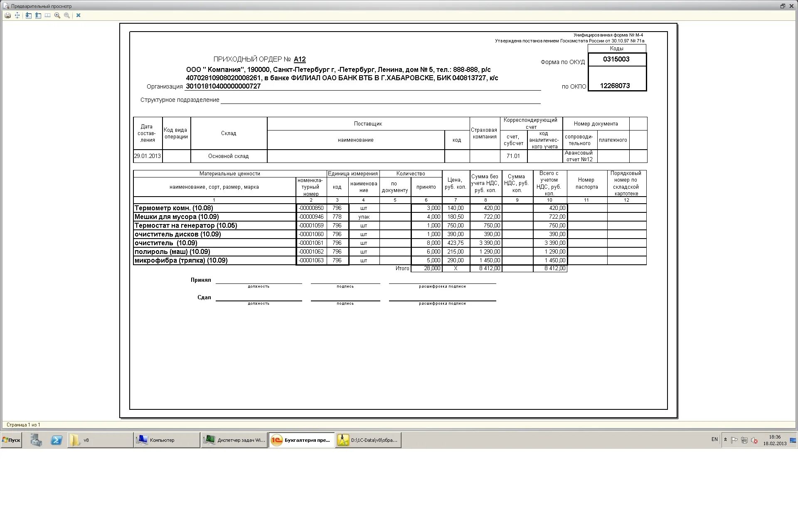Zoom out with the magnifier minus icon

tap(67, 15)
